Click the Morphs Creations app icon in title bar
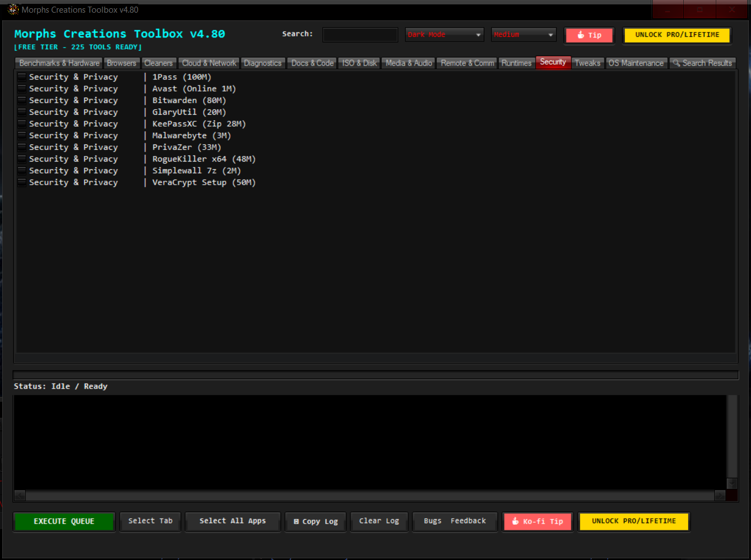This screenshot has width=751, height=560. click(x=13, y=9)
